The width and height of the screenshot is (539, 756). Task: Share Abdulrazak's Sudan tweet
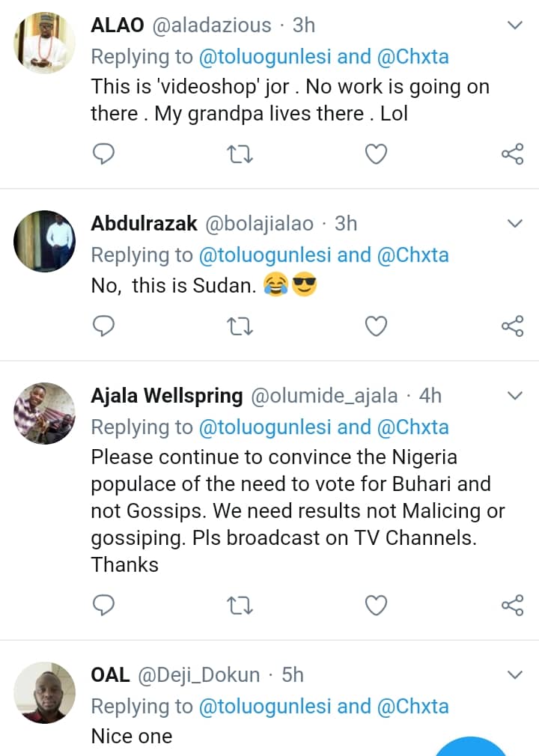(512, 326)
